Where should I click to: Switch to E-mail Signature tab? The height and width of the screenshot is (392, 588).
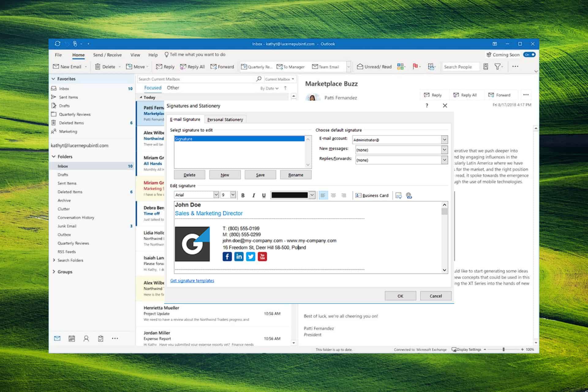[185, 119]
